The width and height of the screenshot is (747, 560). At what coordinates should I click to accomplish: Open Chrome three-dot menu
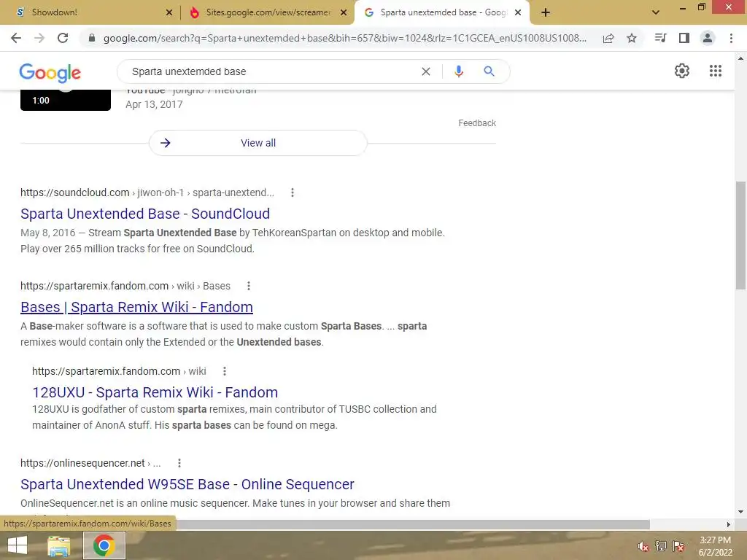tap(731, 38)
